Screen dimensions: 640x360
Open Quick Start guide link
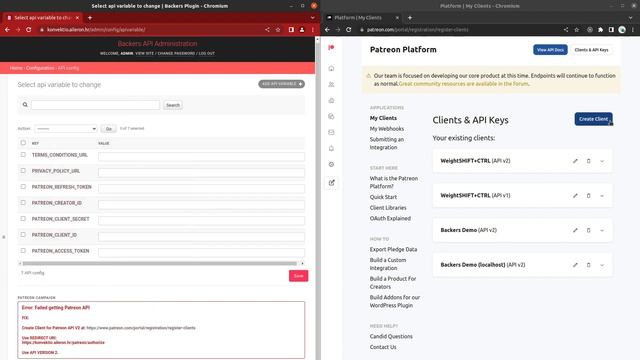(x=383, y=197)
